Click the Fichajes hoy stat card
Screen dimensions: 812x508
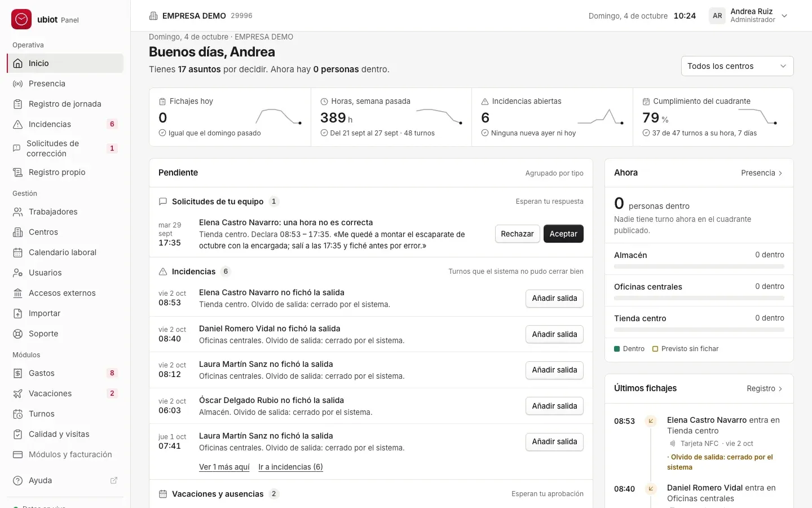pos(230,117)
